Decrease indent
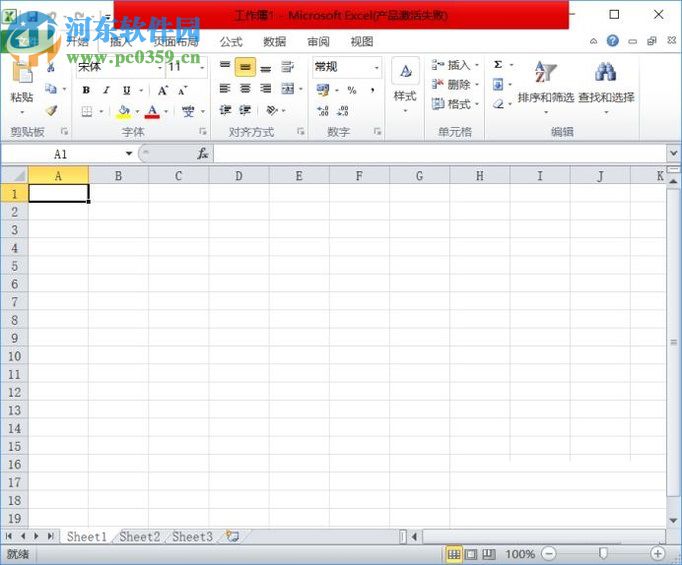Screen dimensions: 682x565 pyautogui.click(x=225, y=110)
